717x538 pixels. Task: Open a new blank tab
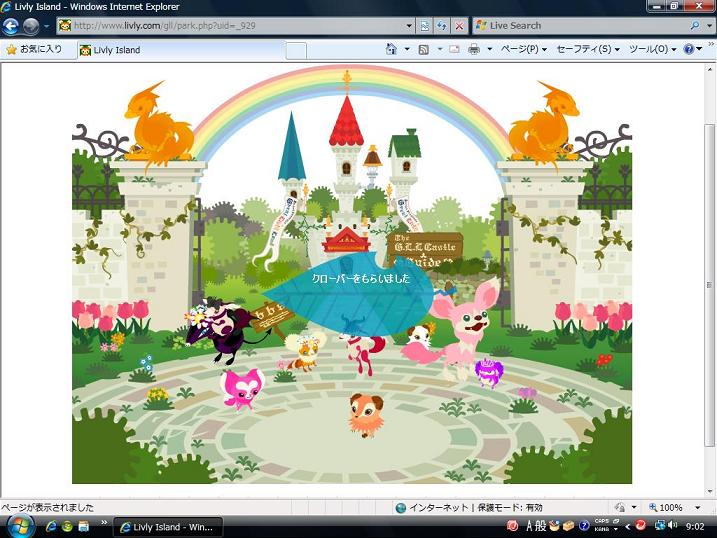coord(296,51)
